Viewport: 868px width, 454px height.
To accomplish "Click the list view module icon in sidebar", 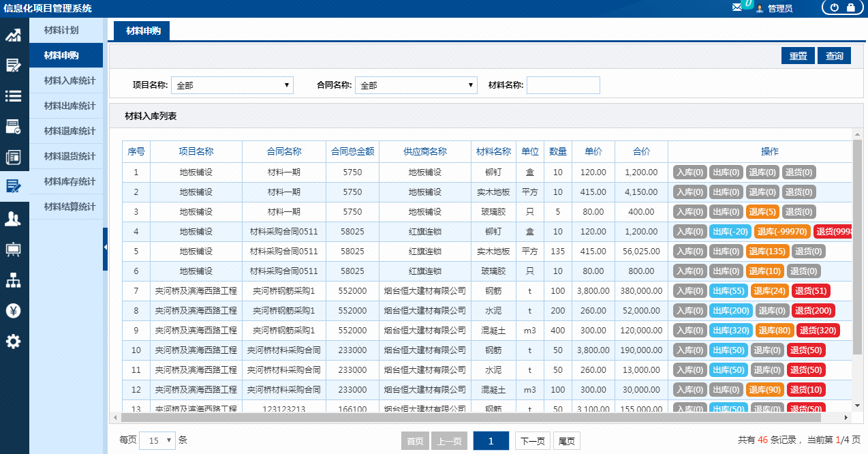I will [x=14, y=97].
